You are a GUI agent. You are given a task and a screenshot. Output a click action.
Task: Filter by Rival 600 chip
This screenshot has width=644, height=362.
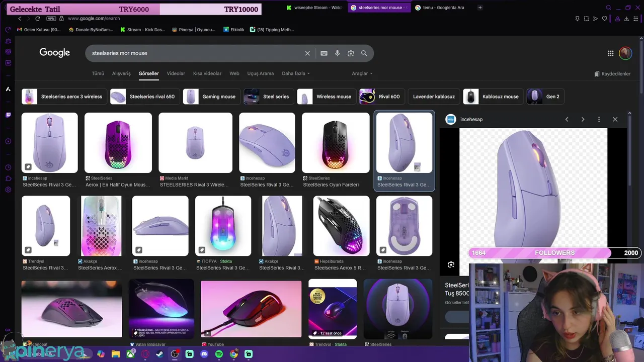click(382, 97)
